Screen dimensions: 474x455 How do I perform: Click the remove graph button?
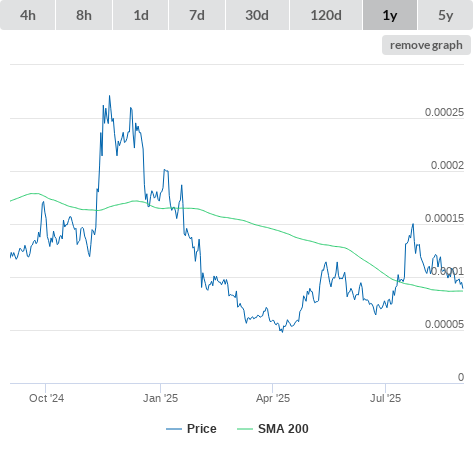click(x=426, y=45)
